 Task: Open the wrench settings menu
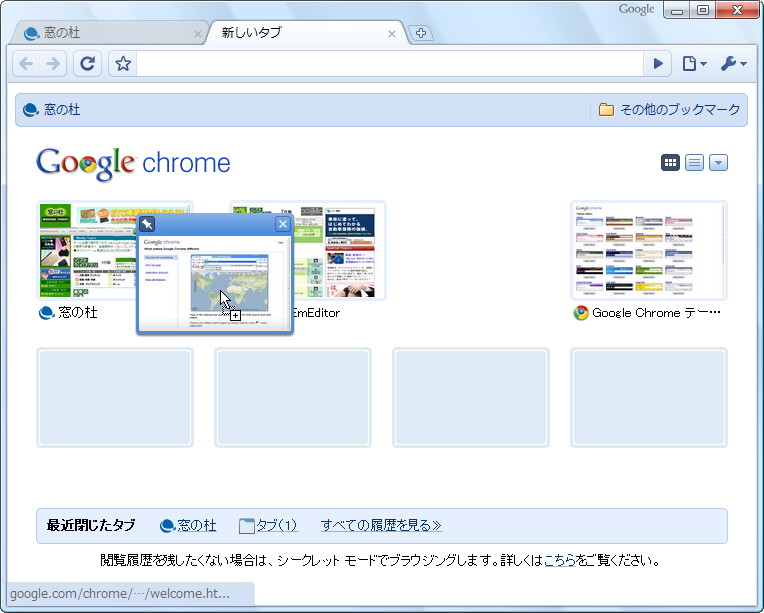click(x=733, y=63)
